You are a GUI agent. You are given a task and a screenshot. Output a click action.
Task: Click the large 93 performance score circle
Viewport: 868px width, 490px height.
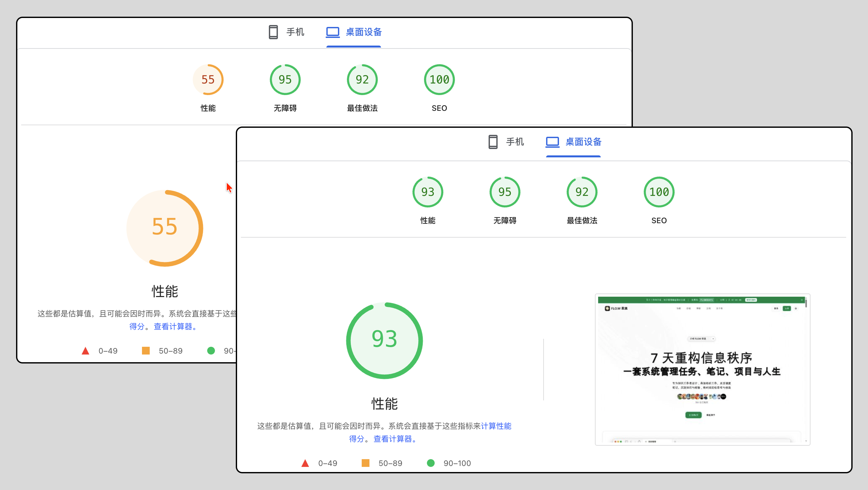(x=385, y=340)
